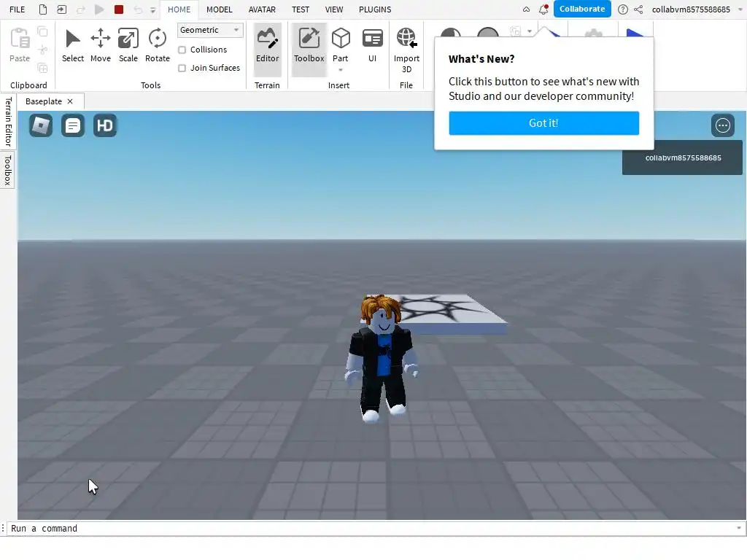Click the Copy icon in Clipboard group
The height and width of the screenshot is (560, 747).
pos(42,32)
